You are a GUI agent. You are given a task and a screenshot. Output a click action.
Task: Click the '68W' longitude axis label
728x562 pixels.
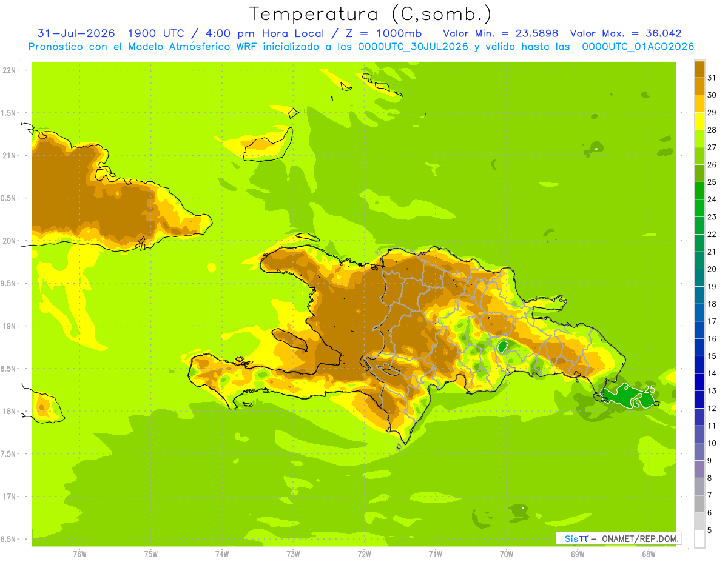pos(649,554)
